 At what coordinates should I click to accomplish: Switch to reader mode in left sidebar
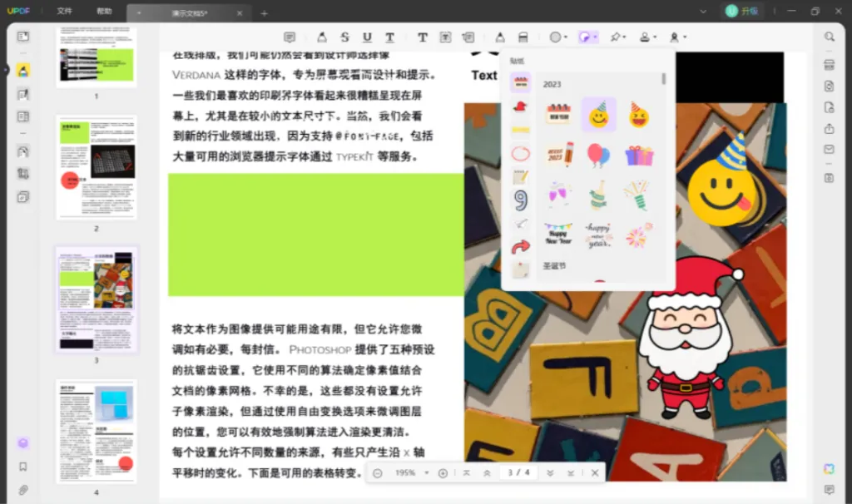[22, 37]
